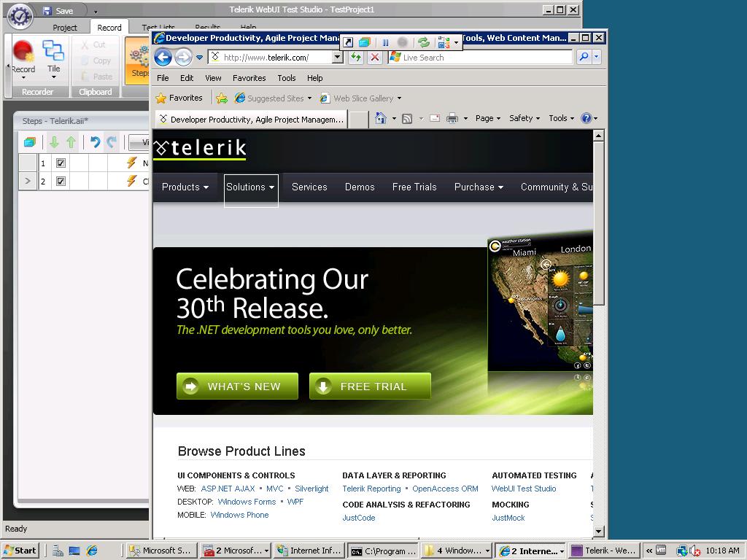Open the WebUI Test Studio link
Screen dimensions: 747x560
[x=524, y=489]
